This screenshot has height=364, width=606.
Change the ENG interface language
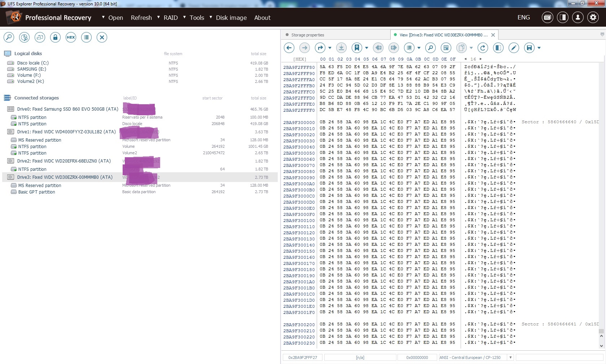524,17
